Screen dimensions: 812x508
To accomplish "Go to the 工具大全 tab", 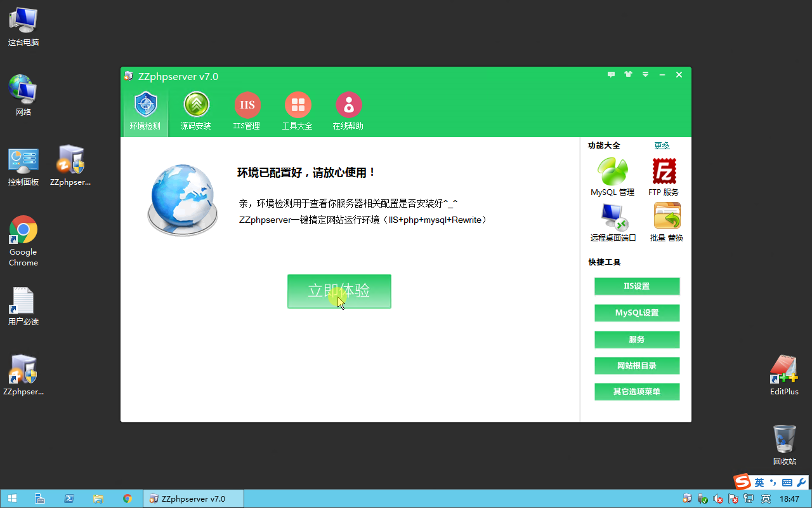I will pyautogui.click(x=298, y=112).
